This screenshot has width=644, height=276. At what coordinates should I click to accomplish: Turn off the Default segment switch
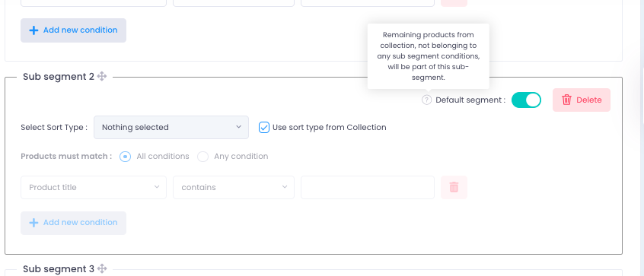(526, 100)
